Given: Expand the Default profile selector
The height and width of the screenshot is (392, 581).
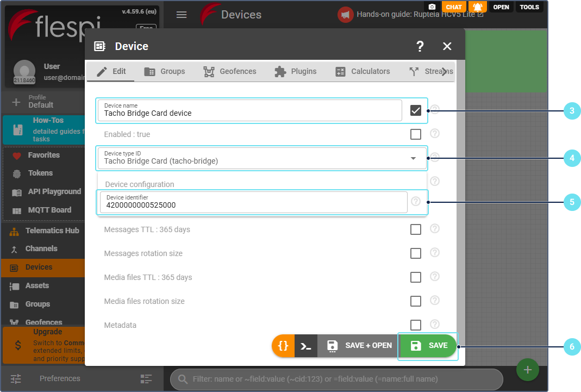Looking at the screenshot, I should pos(41,102).
